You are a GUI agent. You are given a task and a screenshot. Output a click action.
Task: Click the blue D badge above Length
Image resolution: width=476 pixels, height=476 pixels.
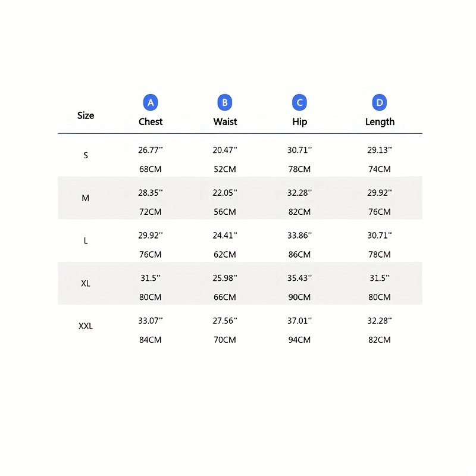[380, 102]
